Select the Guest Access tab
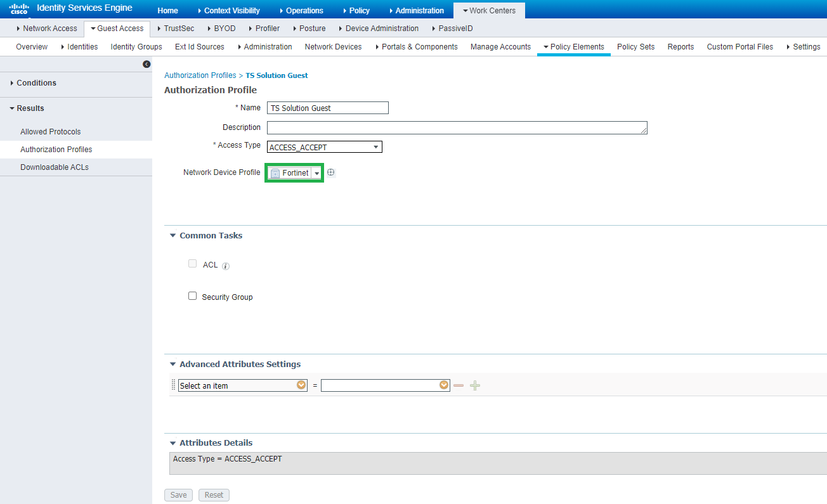Viewport: 827px width, 504px height. [x=117, y=29]
